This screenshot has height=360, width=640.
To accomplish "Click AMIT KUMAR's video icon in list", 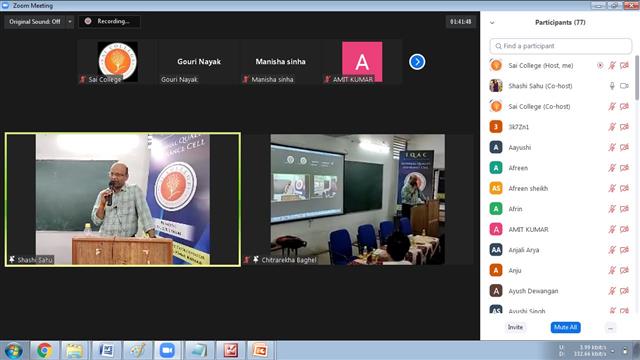I will [624, 229].
